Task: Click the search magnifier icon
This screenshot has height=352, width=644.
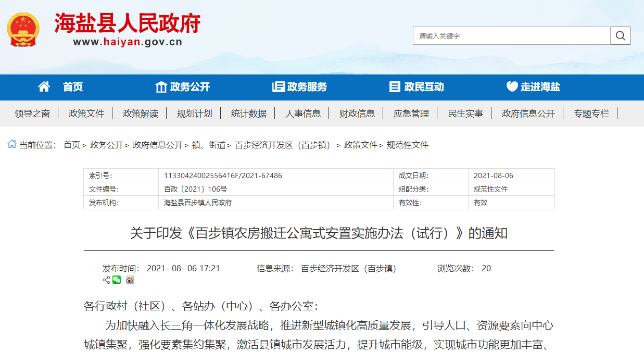Action: coord(620,35)
